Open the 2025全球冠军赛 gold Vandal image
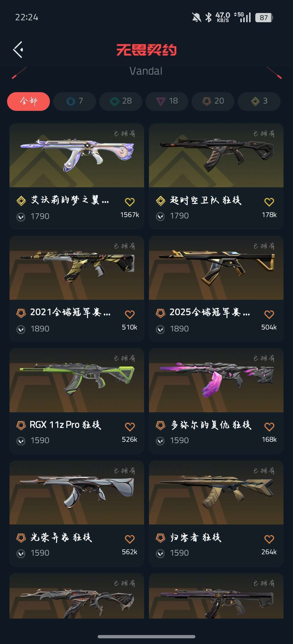 click(216, 268)
